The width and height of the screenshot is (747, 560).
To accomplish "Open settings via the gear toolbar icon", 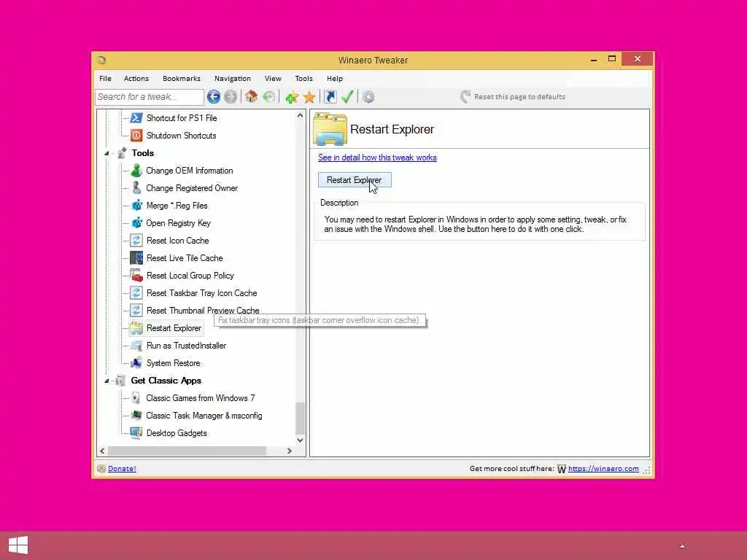I will [368, 97].
